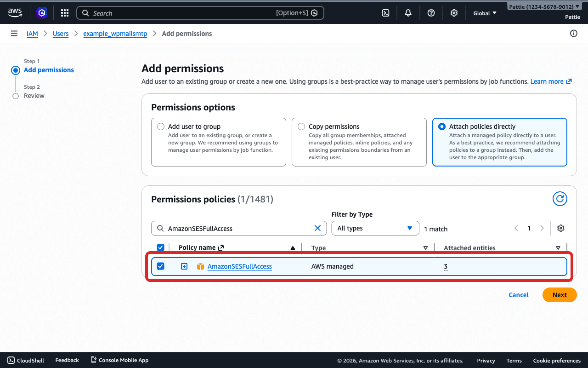Open table preferences gear icon
This screenshot has height=368, width=588.
pyautogui.click(x=560, y=228)
